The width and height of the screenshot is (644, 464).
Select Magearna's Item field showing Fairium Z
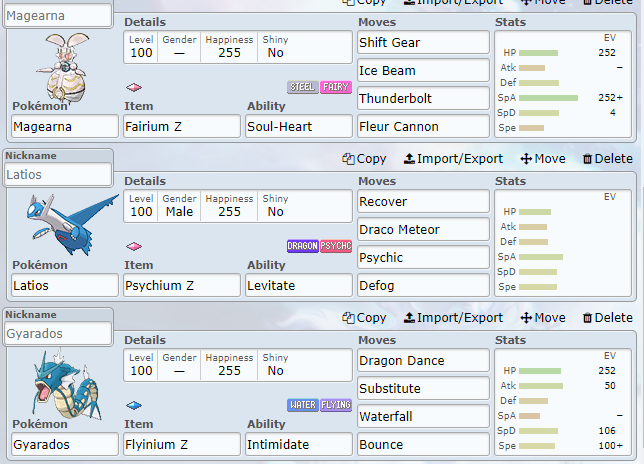tap(181, 127)
